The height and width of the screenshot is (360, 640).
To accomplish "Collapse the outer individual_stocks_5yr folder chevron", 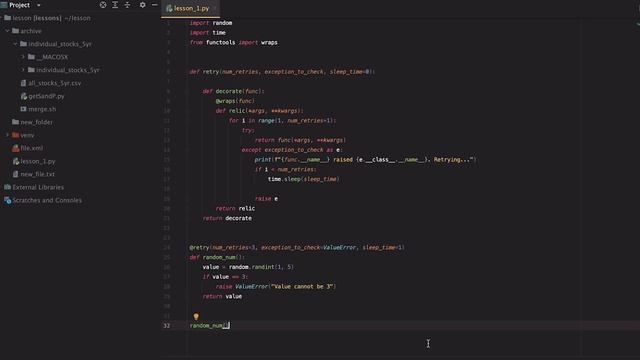I will [15, 44].
